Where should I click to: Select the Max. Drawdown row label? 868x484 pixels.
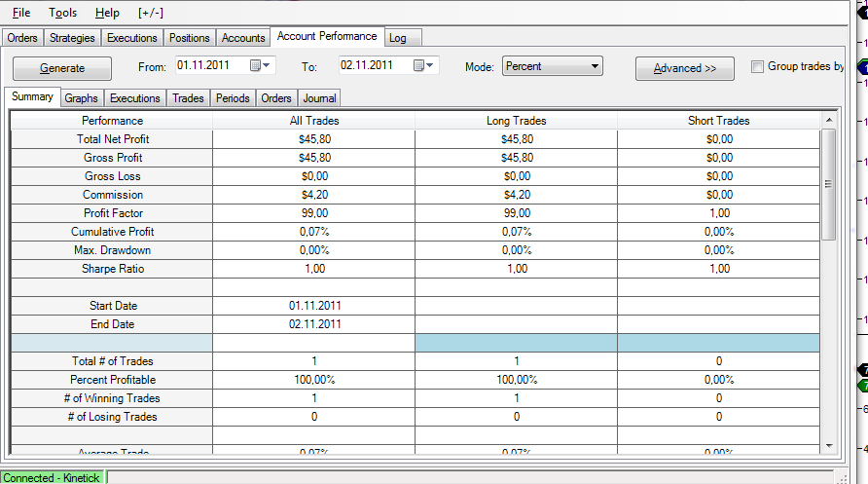(112, 250)
